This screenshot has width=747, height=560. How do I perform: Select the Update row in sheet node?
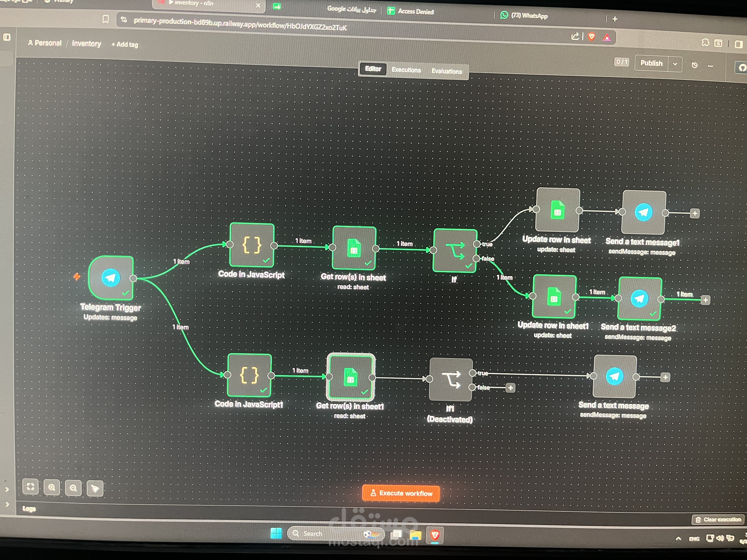[558, 210]
